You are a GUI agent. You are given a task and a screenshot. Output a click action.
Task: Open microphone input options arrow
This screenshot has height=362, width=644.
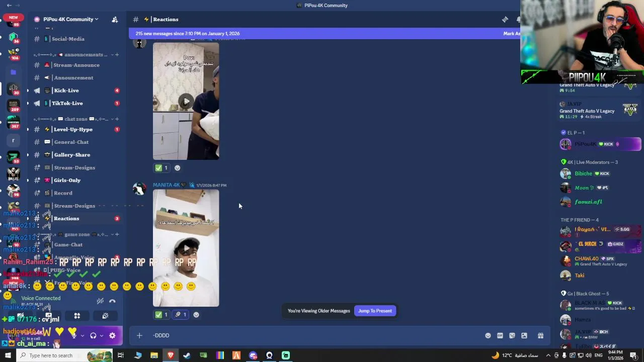tap(82, 335)
